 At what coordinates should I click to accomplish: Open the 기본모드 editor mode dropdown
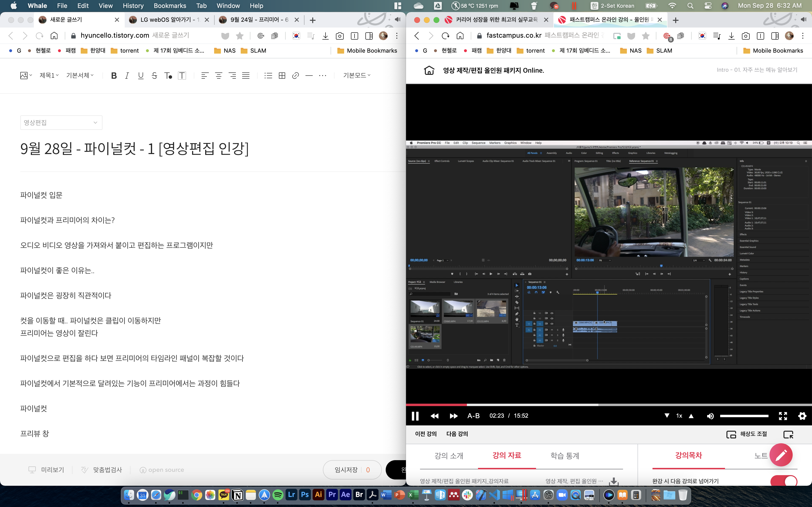click(x=356, y=75)
